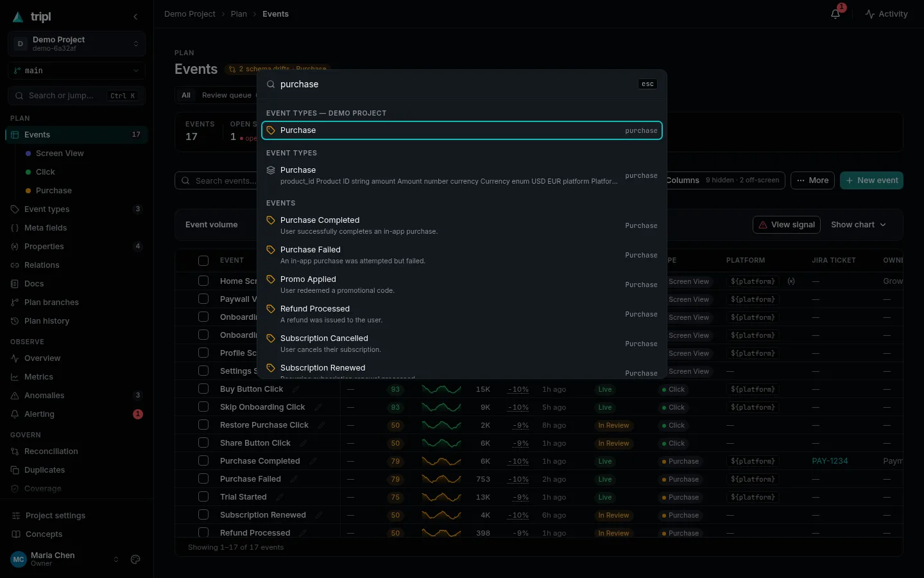Open Concepts book icon
The height and width of the screenshot is (578, 924).
click(16, 534)
